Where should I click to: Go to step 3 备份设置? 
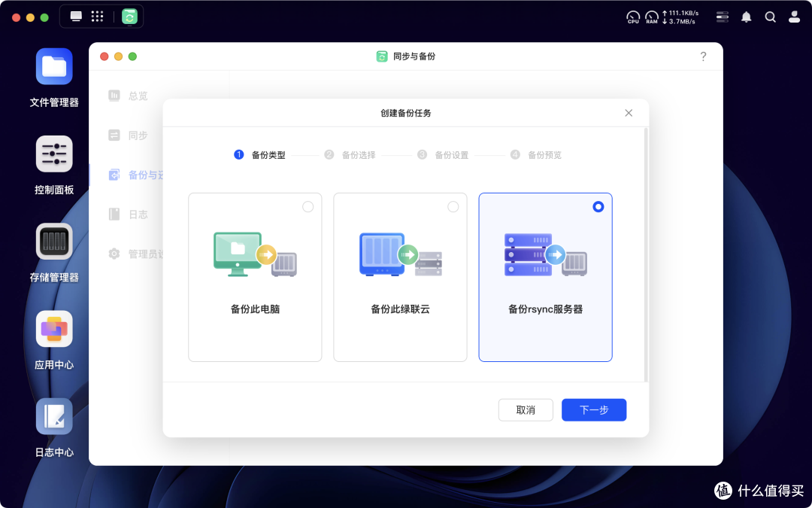click(443, 154)
